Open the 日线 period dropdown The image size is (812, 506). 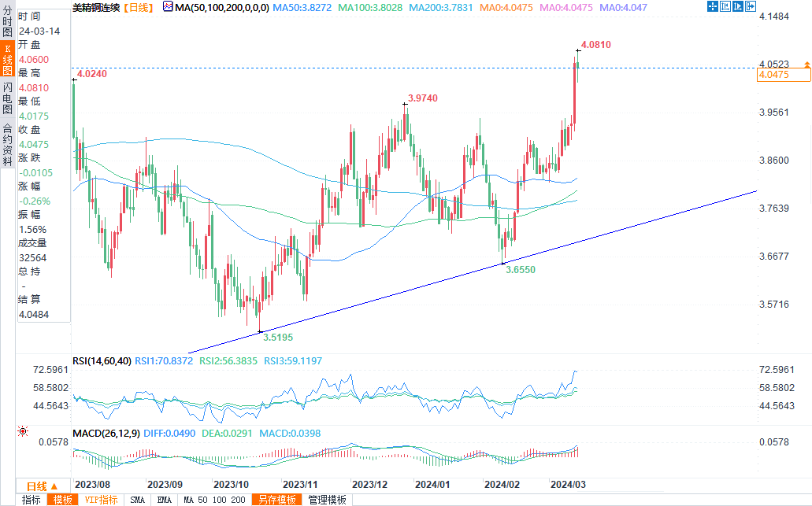coord(43,486)
